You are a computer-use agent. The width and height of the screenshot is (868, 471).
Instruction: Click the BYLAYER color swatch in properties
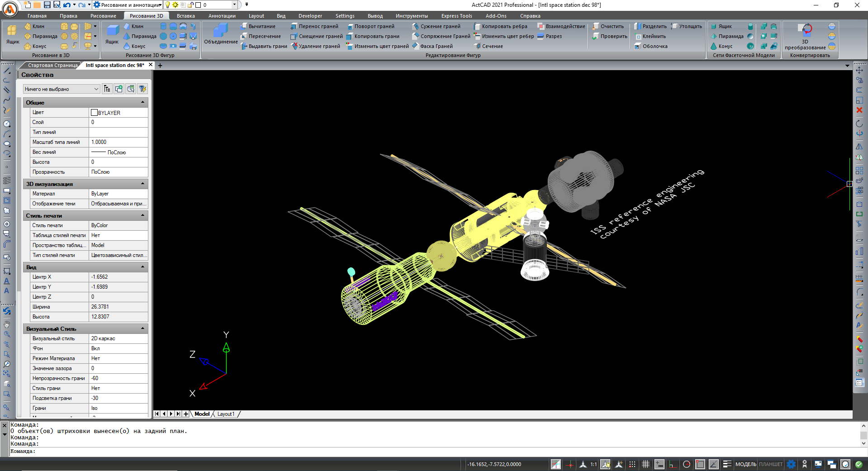pyautogui.click(x=95, y=113)
